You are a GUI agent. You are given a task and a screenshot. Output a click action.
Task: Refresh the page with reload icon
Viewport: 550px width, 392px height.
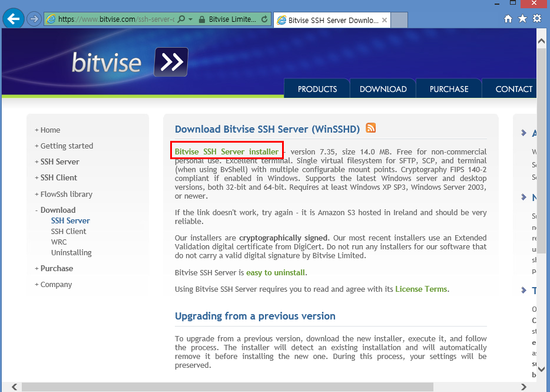(x=264, y=19)
